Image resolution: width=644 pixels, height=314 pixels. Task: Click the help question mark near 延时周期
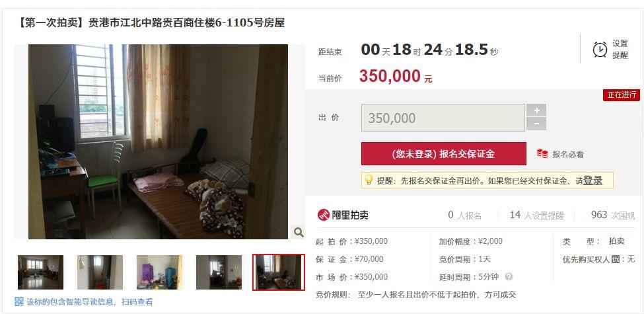[x=509, y=277]
